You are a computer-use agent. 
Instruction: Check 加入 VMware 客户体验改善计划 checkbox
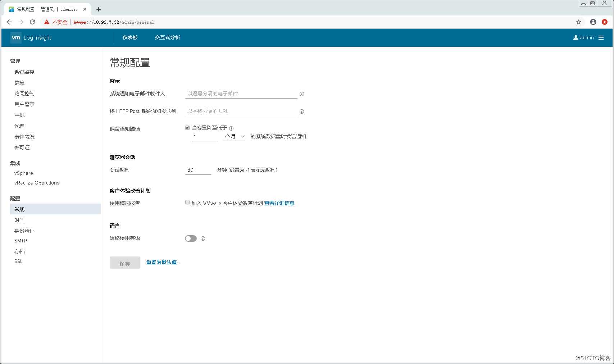tap(187, 203)
